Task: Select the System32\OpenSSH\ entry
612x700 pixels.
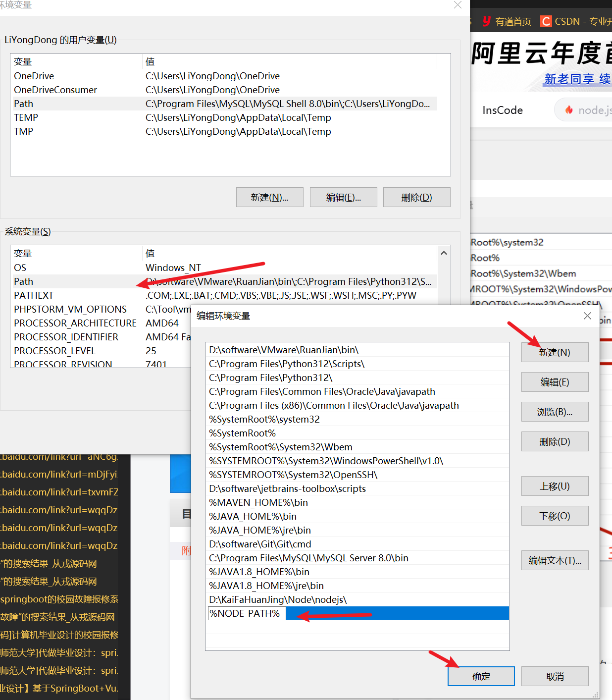Action: pyautogui.click(x=357, y=475)
